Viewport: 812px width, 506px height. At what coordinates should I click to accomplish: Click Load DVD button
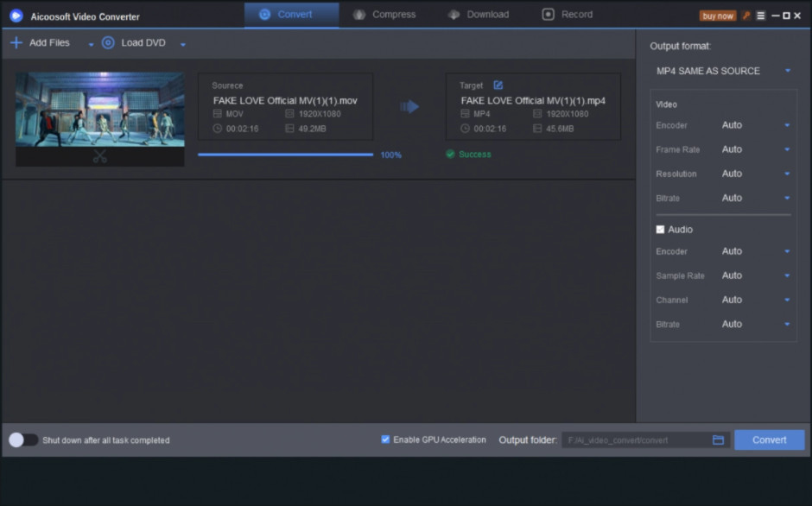pyautogui.click(x=134, y=42)
